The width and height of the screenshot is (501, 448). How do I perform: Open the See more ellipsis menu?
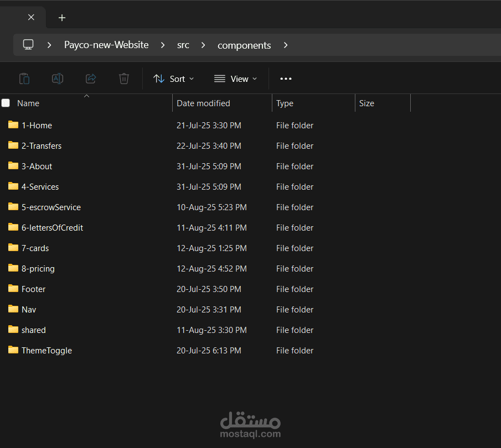286,79
